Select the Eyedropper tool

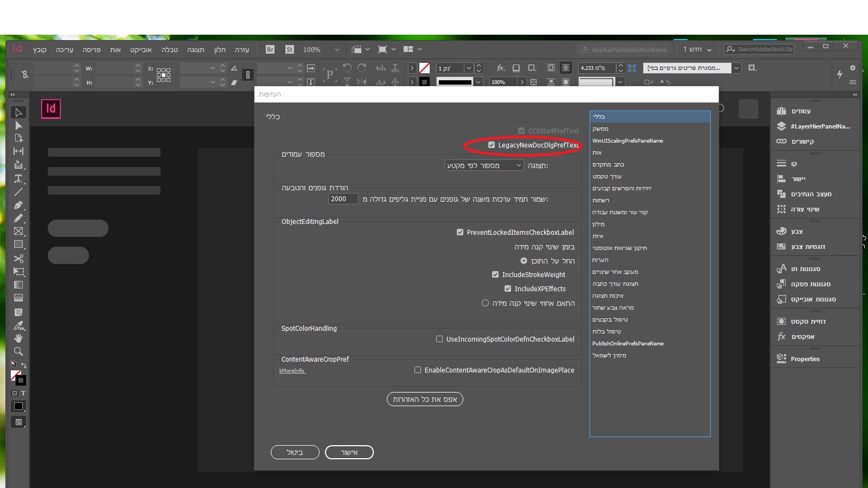(x=18, y=325)
